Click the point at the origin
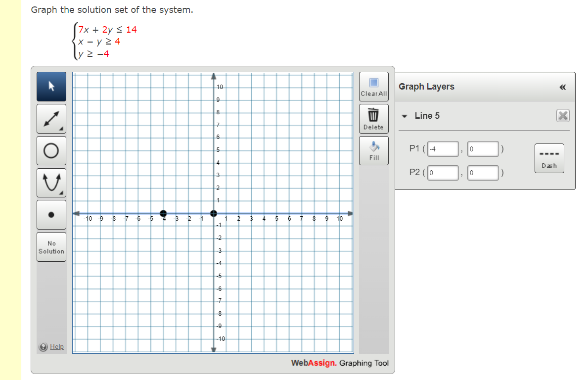This screenshot has width=588, height=380. pyautogui.click(x=214, y=213)
